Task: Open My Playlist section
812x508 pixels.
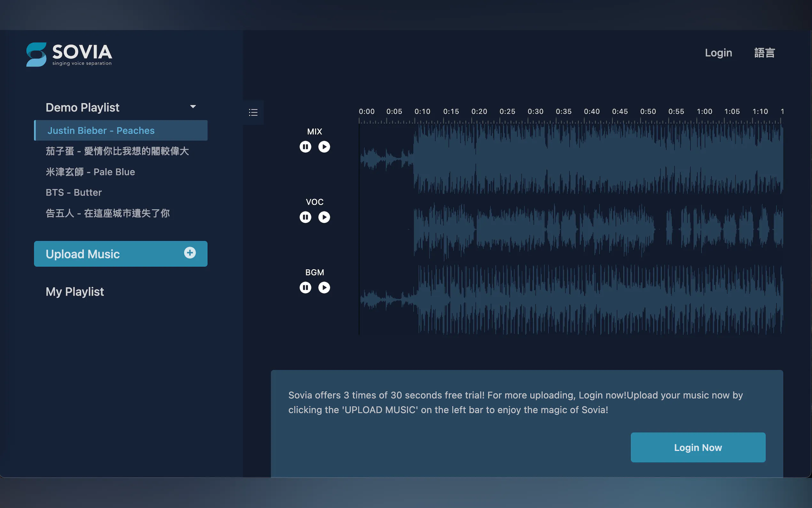Action: click(x=75, y=292)
